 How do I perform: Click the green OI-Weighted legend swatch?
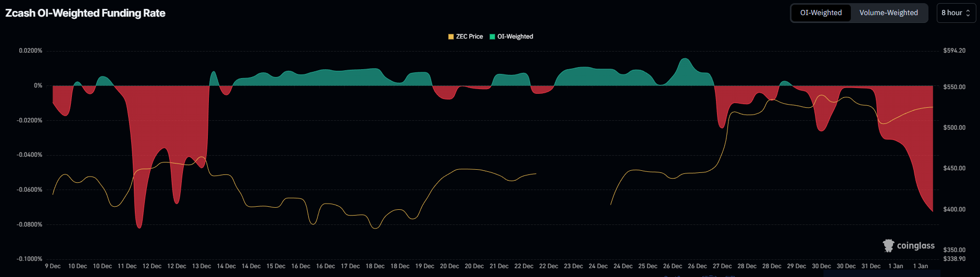492,36
